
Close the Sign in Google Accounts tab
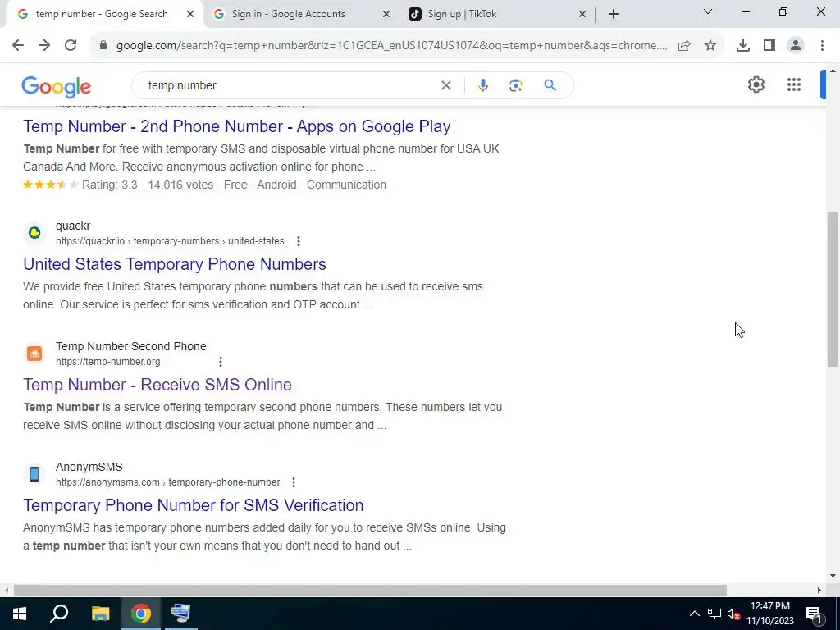pyautogui.click(x=386, y=14)
